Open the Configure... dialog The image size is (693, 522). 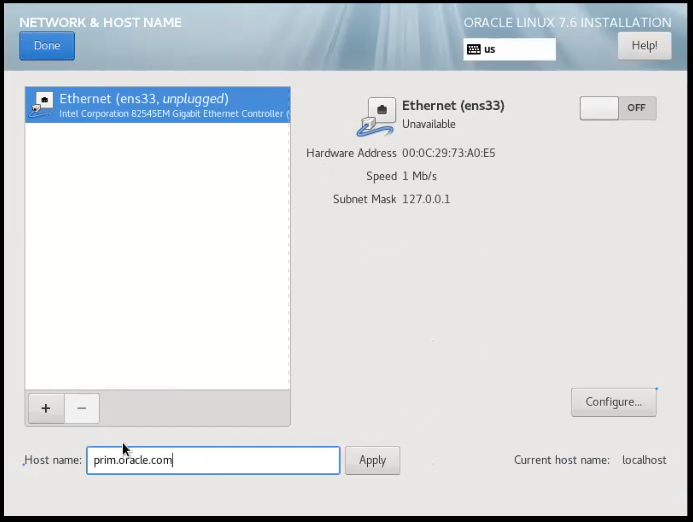[613, 402]
